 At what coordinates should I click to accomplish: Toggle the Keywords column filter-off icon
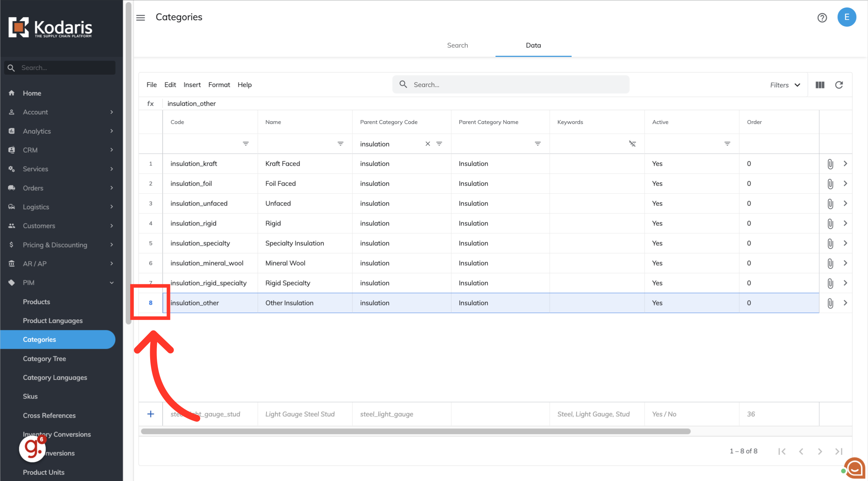pos(632,144)
